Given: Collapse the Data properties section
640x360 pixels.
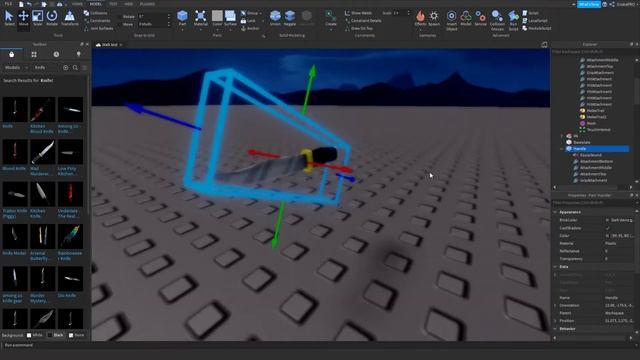Looking at the screenshot, I should pyautogui.click(x=555, y=267).
